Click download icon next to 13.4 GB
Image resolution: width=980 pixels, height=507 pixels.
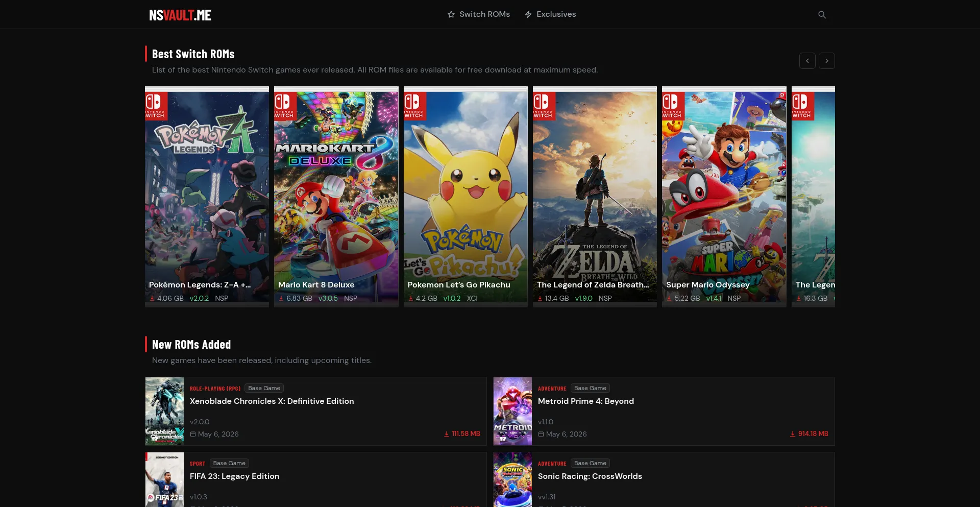540,298
